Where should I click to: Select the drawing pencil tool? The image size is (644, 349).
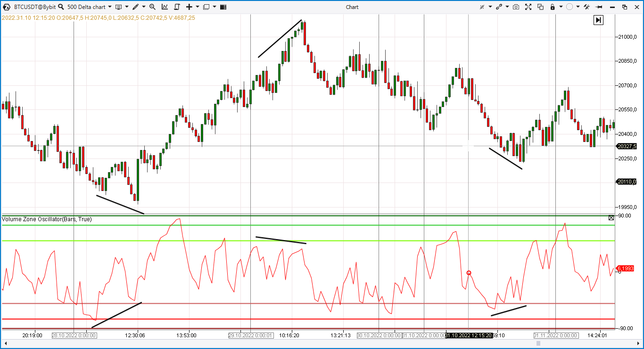click(x=136, y=7)
